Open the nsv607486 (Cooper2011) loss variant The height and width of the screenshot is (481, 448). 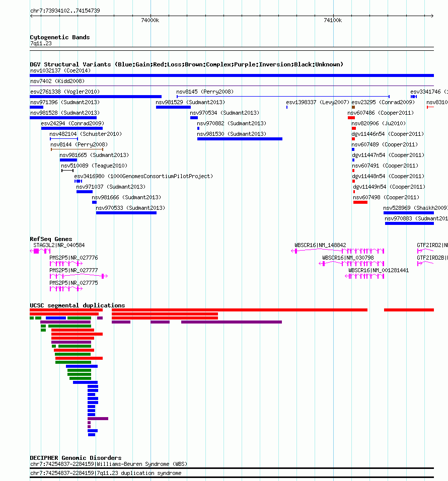[351, 118]
